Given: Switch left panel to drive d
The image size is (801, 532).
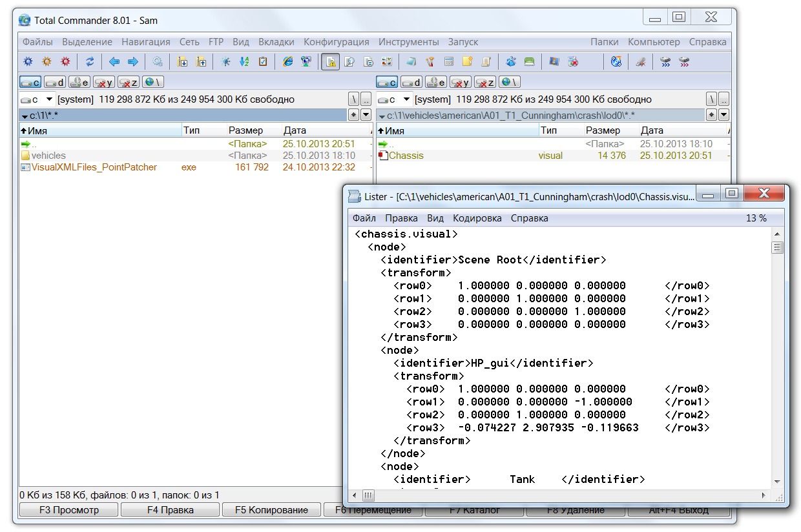Looking at the screenshot, I should [55, 82].
